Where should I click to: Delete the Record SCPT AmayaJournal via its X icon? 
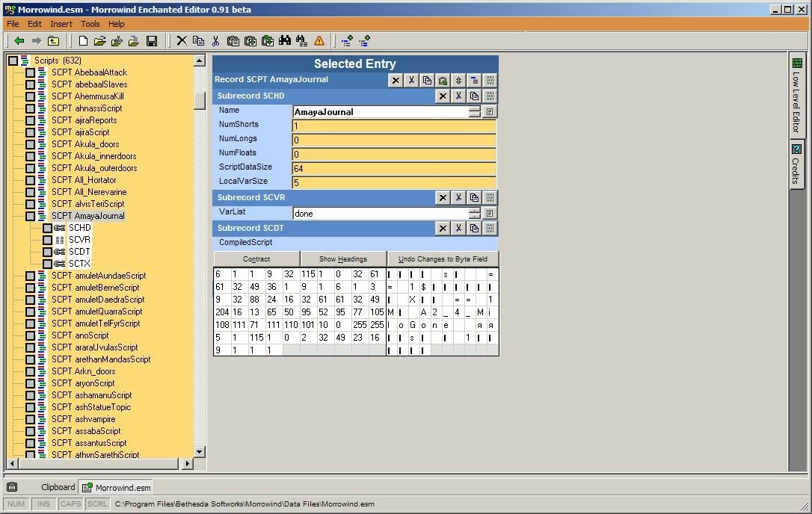396,80
